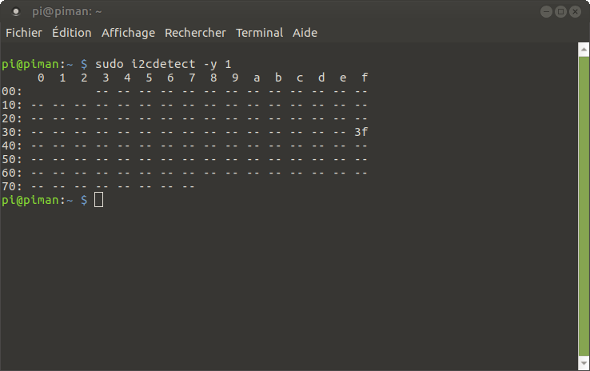Click the green scrollbar thumb

pyautogui.click(x=584, y=206)
